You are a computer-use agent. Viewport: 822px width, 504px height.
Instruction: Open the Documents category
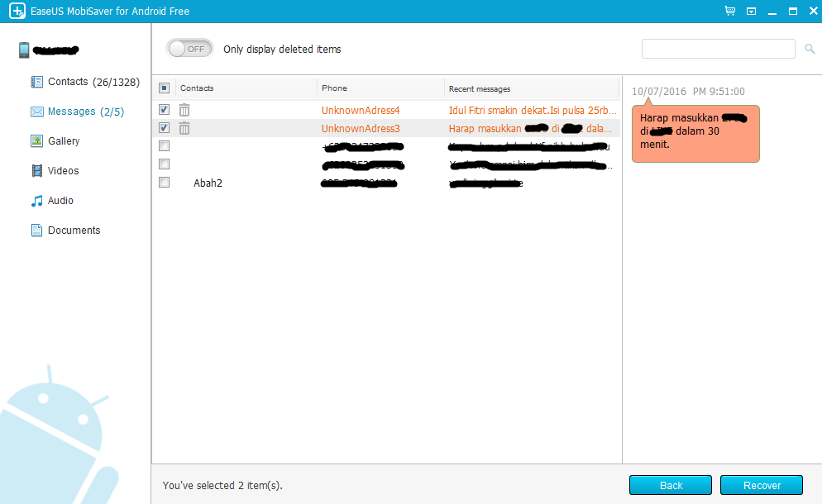click(74, 230)
